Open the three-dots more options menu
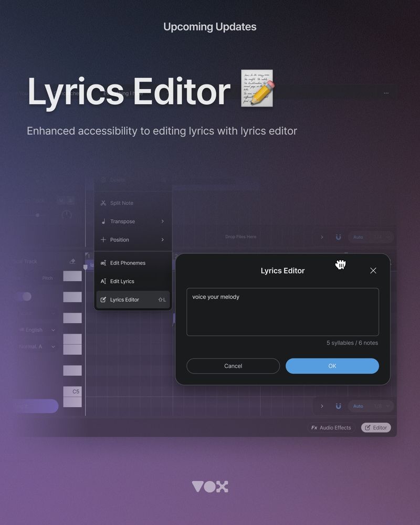The image size is (420, 525). (386, 93)
